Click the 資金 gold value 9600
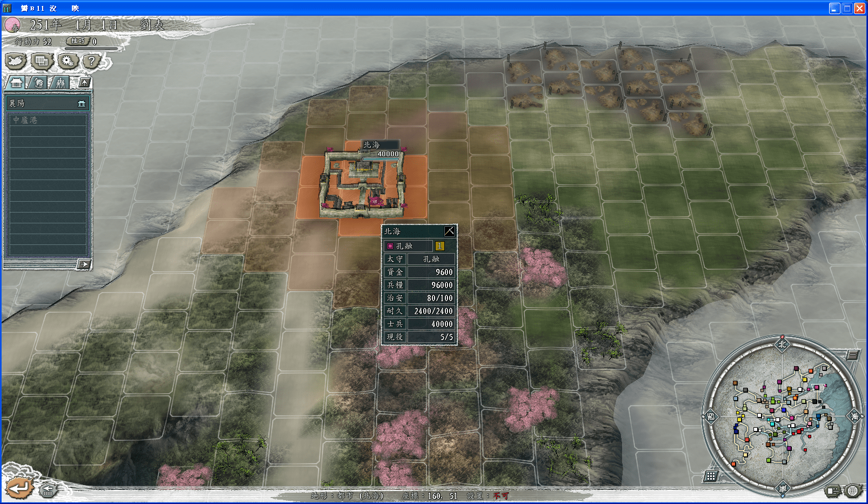The image size is (868, 504). coord(431,272)
